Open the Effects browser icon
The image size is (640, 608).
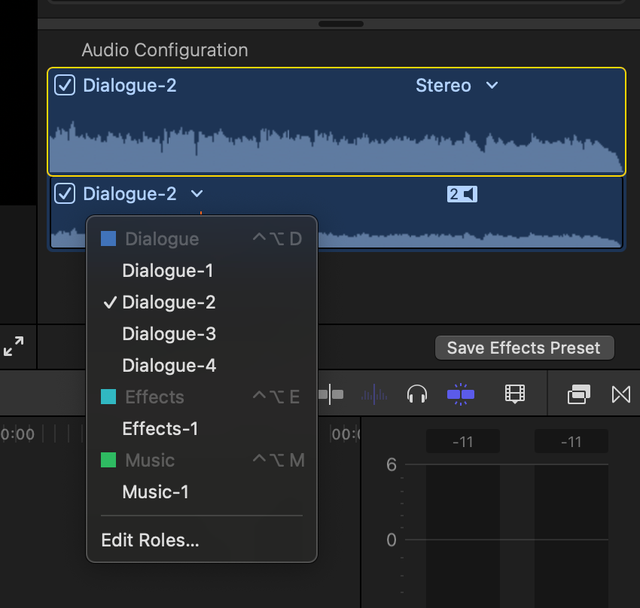coord(579,395)
